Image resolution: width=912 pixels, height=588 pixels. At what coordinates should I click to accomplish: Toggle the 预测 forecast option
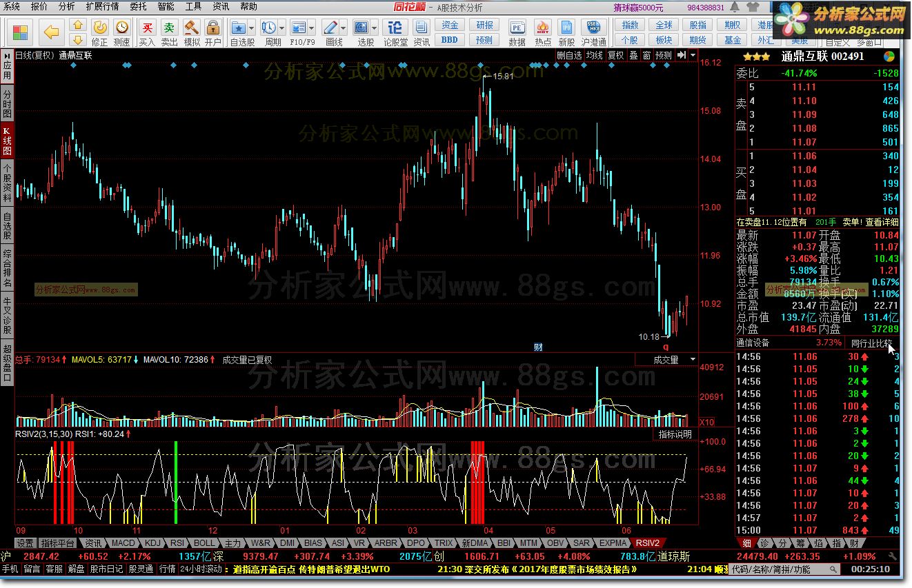point(664,55)
